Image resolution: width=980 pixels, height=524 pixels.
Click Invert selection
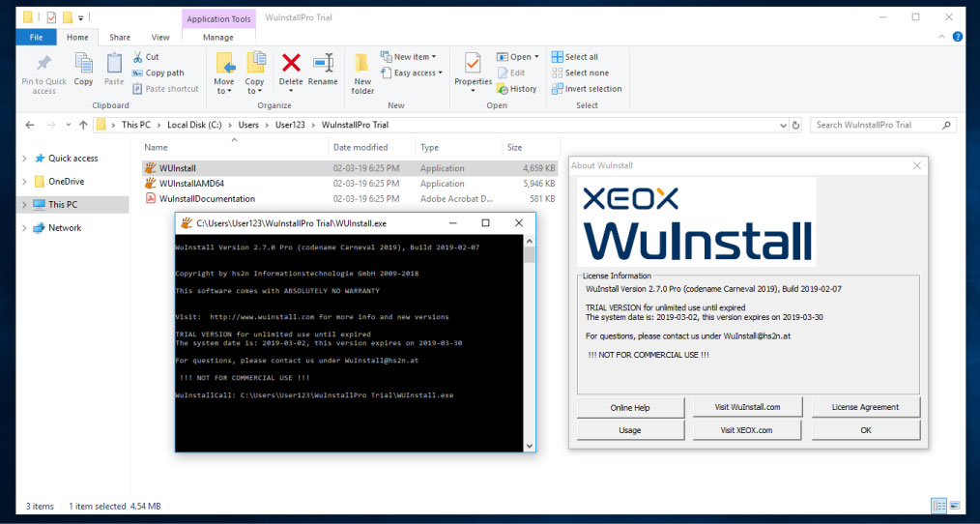click(x=587, y=89)
